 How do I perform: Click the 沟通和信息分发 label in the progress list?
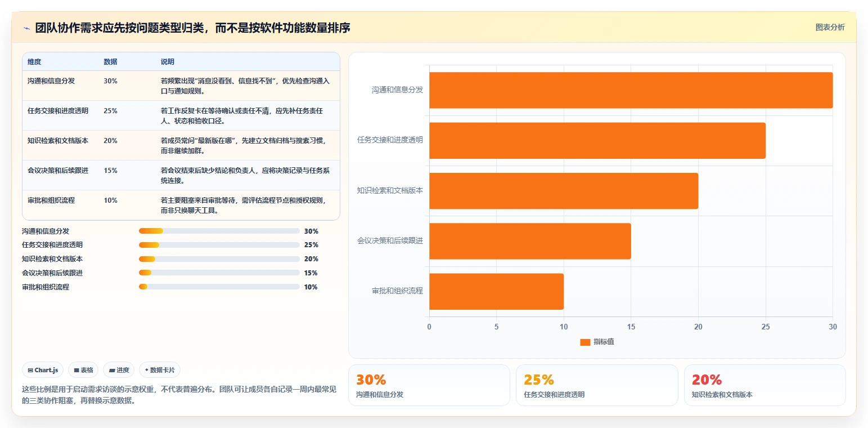pyautogui.click(x=46, y=231)
